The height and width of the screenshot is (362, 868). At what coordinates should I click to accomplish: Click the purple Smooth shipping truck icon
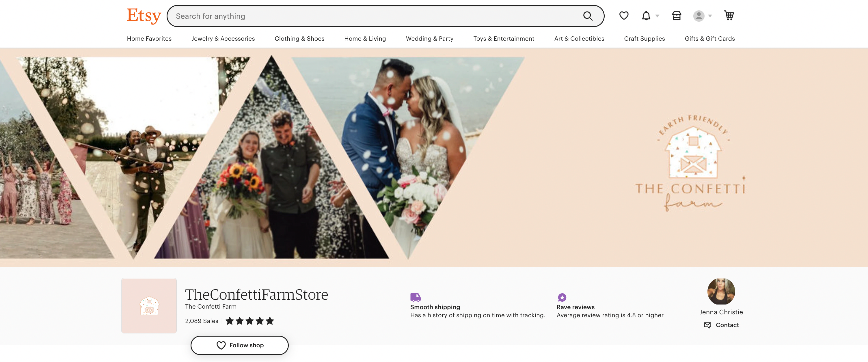click(x=415, y=297)
